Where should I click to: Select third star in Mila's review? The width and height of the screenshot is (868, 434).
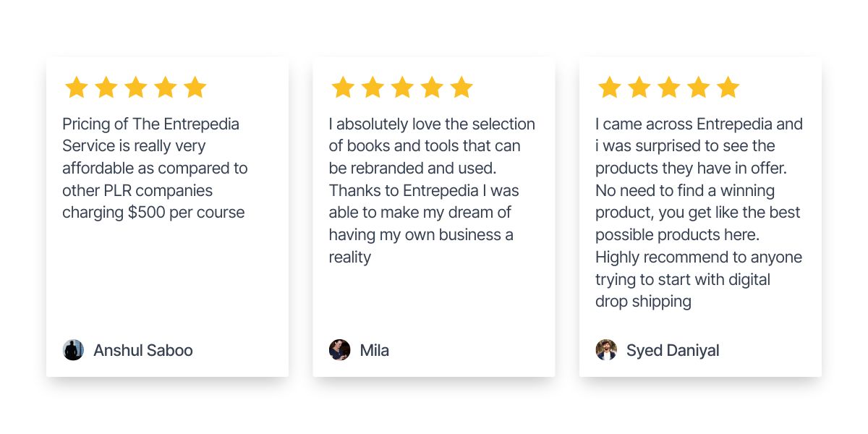(401, 88)
